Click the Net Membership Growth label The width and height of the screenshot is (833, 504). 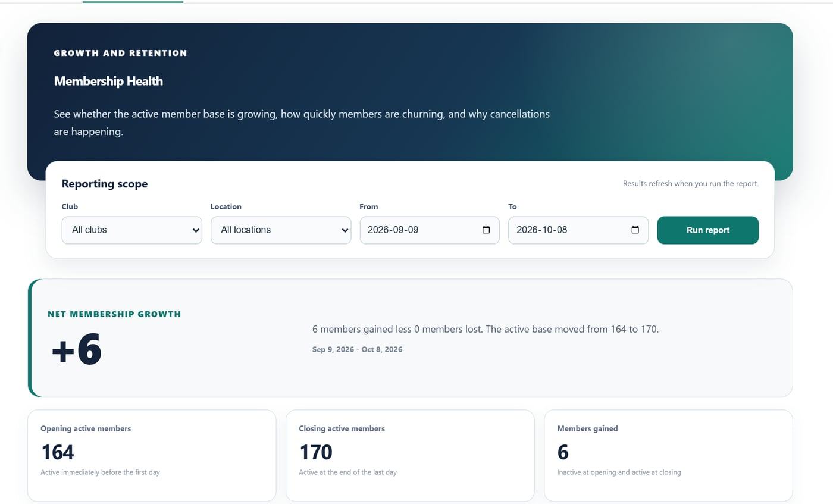114,314
